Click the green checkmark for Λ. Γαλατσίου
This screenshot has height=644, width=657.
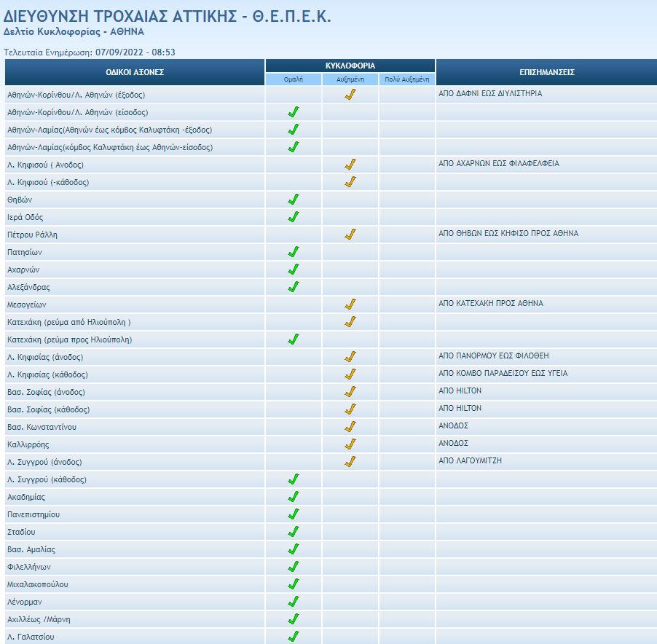[294, 637]
